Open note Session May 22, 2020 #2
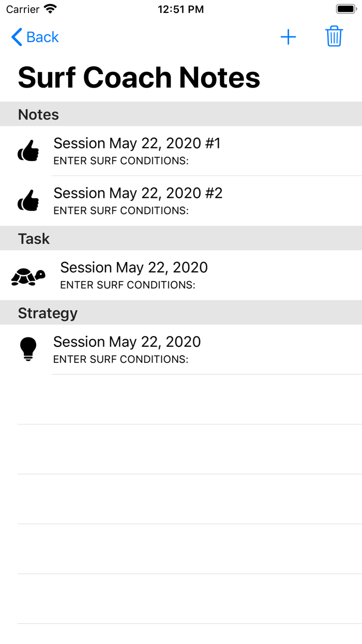This screenshot has height=644, width=362. [x=138, y=193]
